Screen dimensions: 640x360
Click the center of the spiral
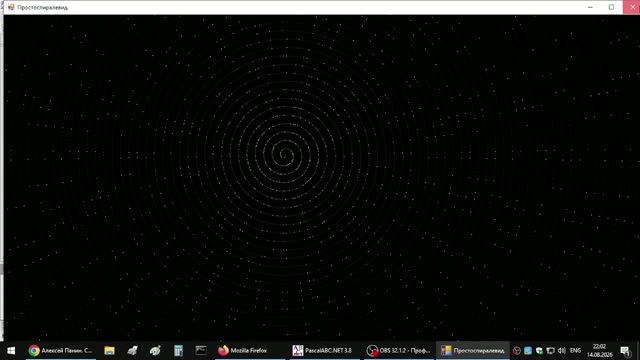[x=284, y=154]
